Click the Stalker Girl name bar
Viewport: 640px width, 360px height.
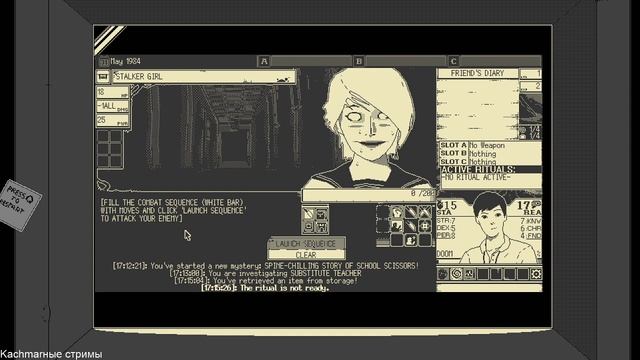pyautogui.click(x=204, y=77)
